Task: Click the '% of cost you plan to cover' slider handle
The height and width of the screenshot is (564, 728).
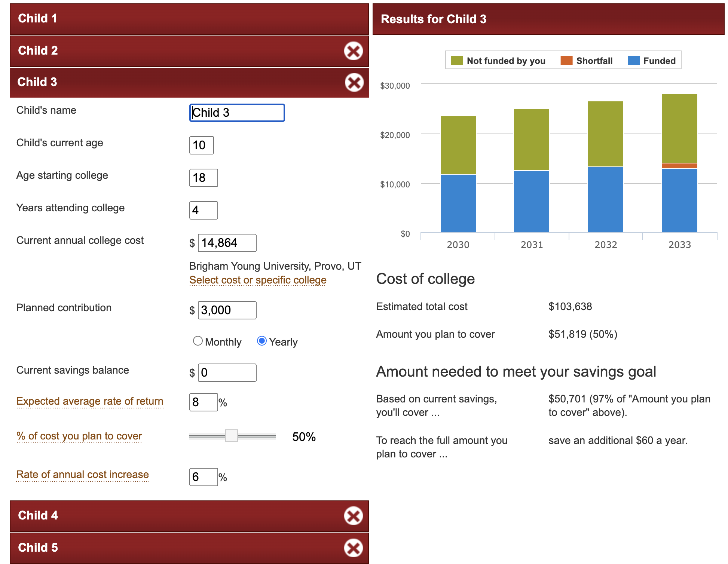Action: 232,436
